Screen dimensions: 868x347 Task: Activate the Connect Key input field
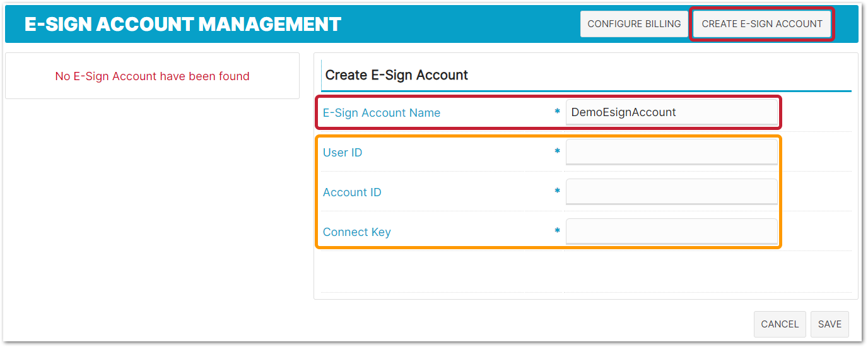point(672,232)
